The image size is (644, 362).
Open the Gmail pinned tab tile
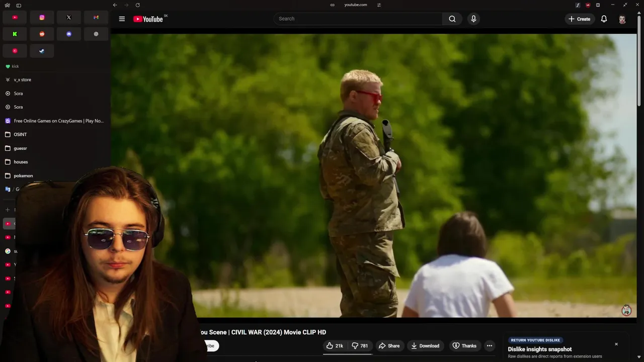tap(96, 18)
